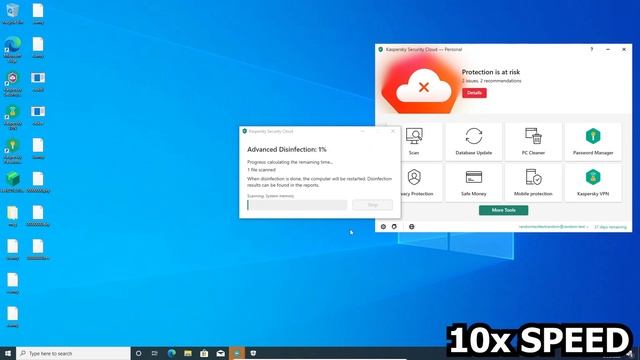Select the green cube desktop icon
Image resolution: width=640 pixels, height=360 pixels.
13,182
